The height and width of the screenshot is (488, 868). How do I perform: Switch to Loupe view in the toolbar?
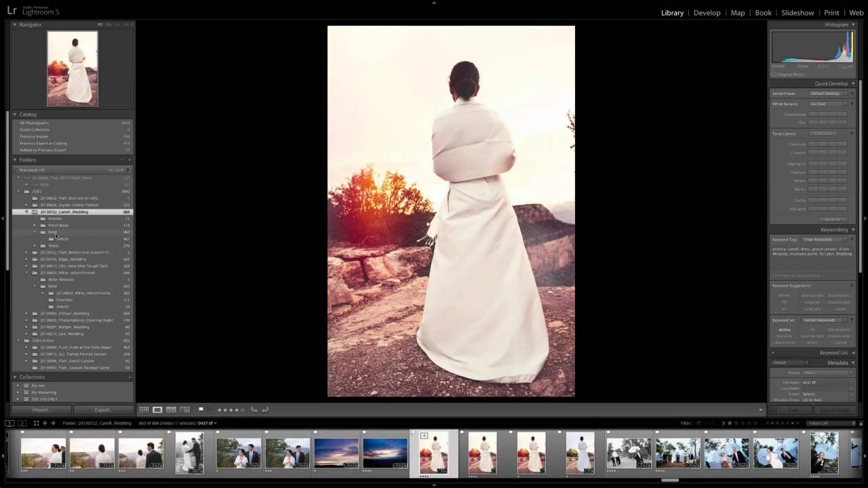[x=157, y=409]
